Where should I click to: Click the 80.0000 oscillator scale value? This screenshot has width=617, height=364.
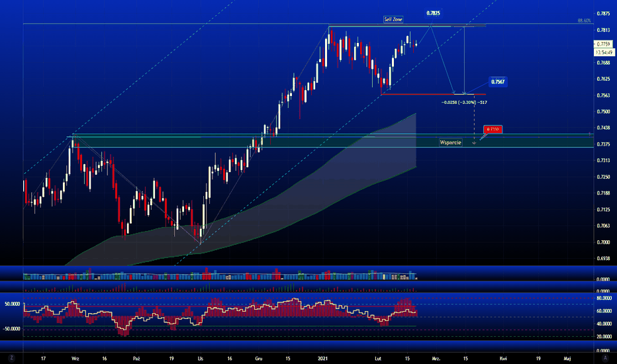[604, 298]
